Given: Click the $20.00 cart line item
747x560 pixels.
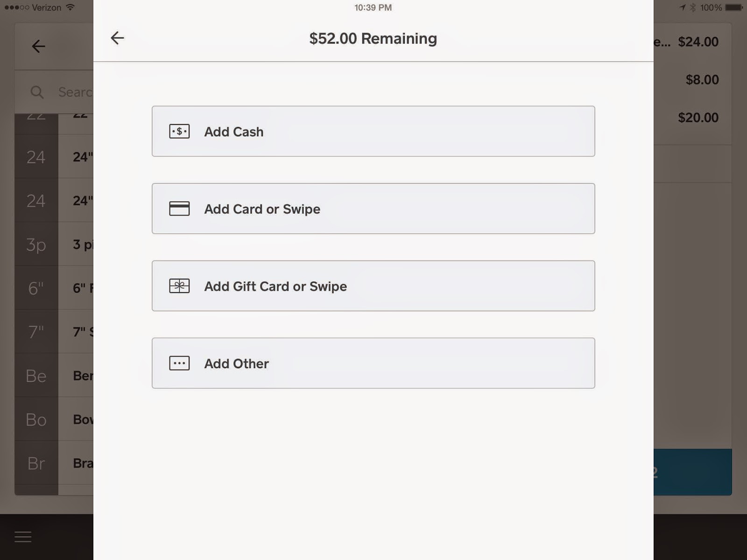Looking at the screenshot, I should pos(692,117).
